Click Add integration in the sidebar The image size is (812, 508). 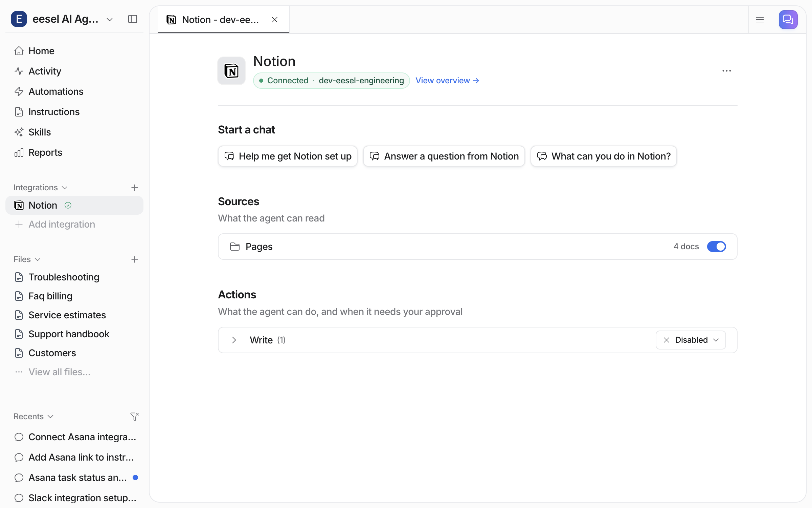[74, 224]
